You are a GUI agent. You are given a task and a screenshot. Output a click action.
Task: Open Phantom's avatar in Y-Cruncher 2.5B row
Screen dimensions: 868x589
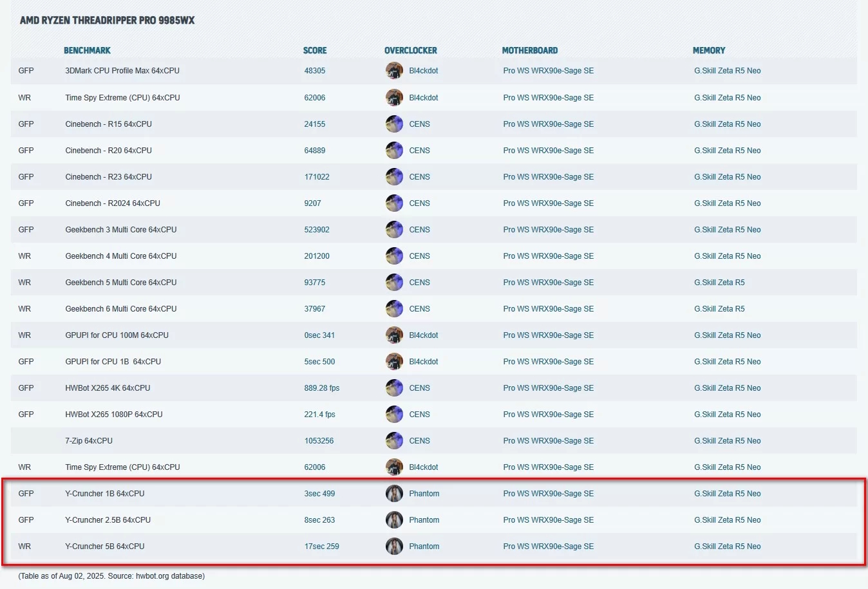pos(394,520)
